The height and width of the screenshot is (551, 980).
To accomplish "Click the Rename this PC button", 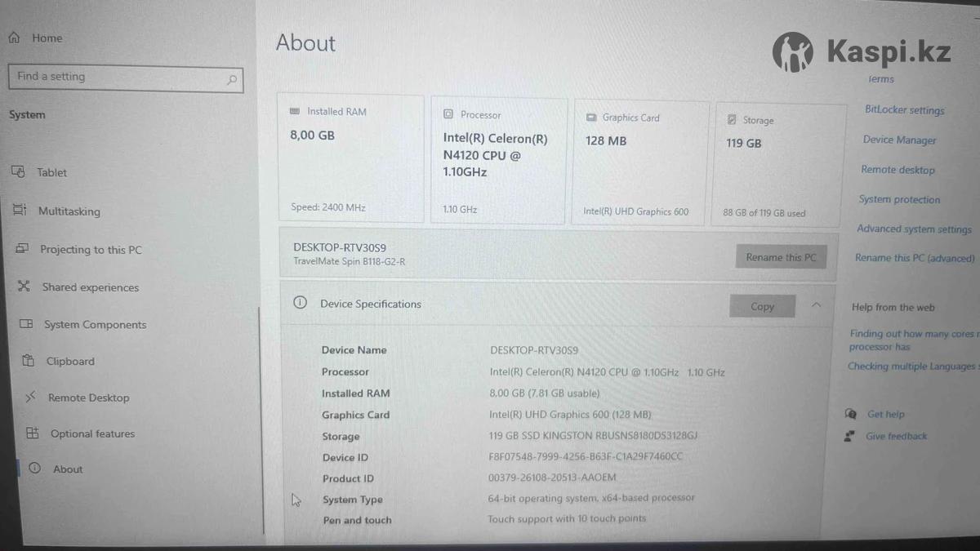I will coord(781,257).
